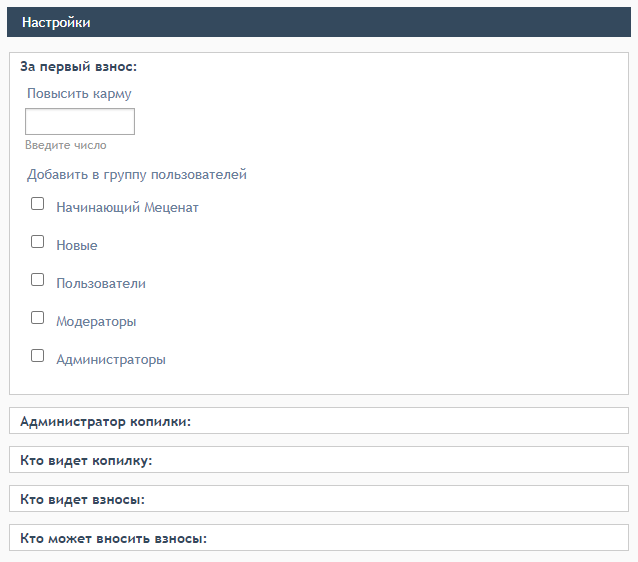Click the Введите число hint text
The width and height of the screenshot is (638, 562).
(66, 145)
